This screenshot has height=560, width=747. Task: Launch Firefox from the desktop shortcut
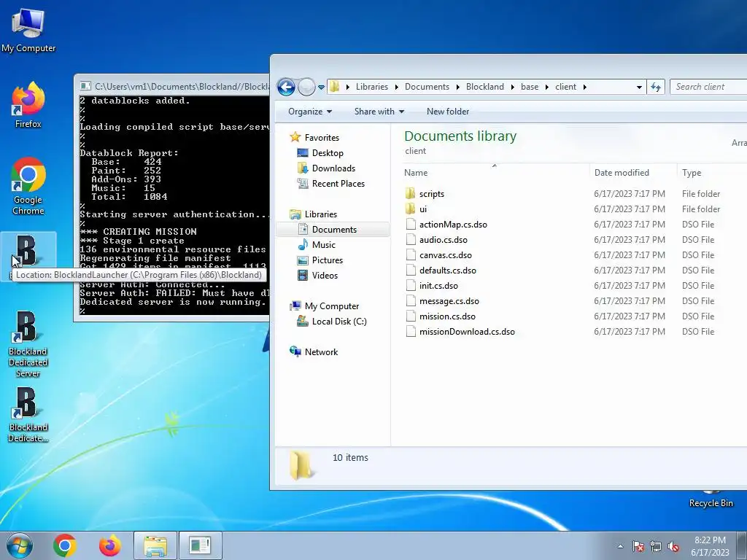[28, 105]
